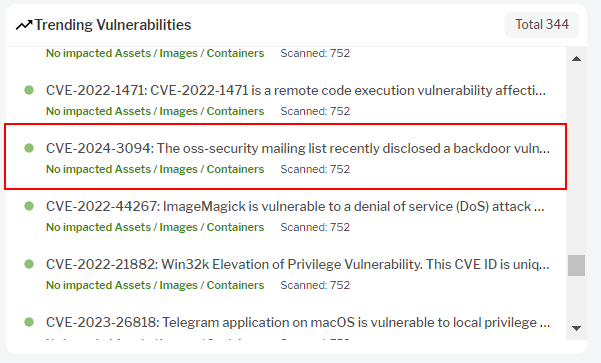This screenshot has height=363, width=601.
Task: Click No impacted Assets under CVE-2022-1471
Action: click(x=155, y=111)
